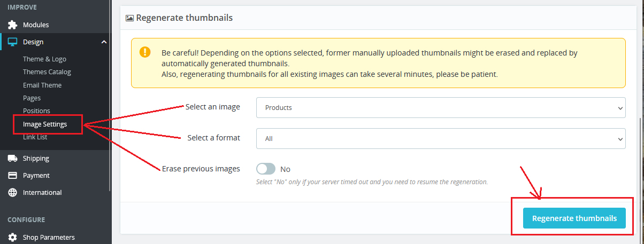Toggle the Erase previous images switch
The image size is (644, 244).
click(x=266, y=169)
